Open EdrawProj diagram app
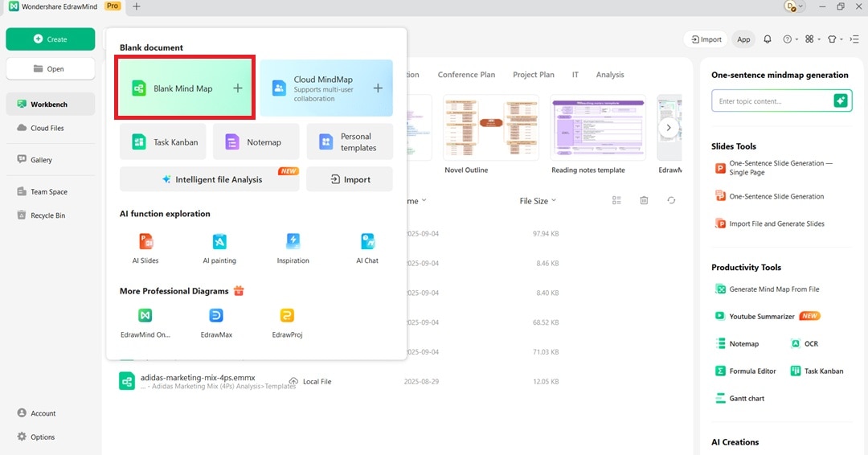The width and height of the screenshot is (868, 455). (287, 322)
